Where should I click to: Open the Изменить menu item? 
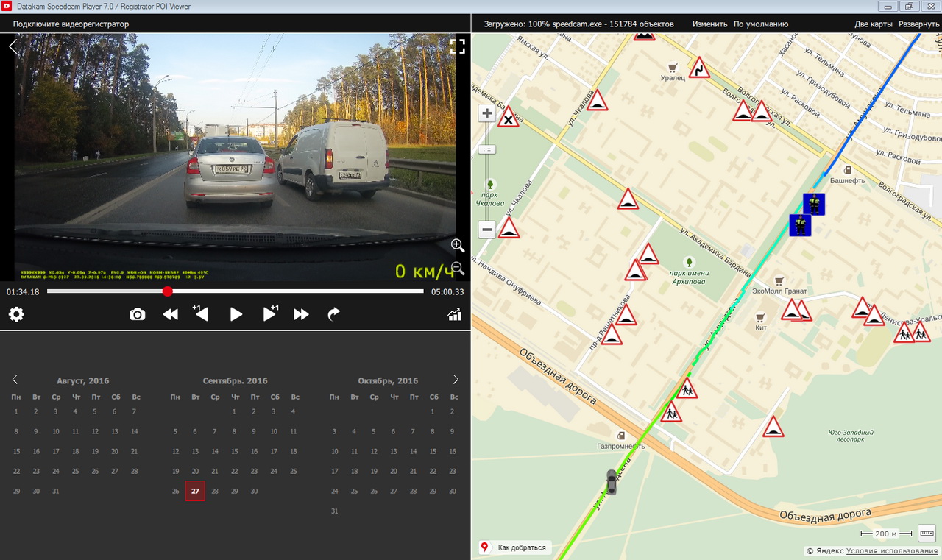pos(709,24)
